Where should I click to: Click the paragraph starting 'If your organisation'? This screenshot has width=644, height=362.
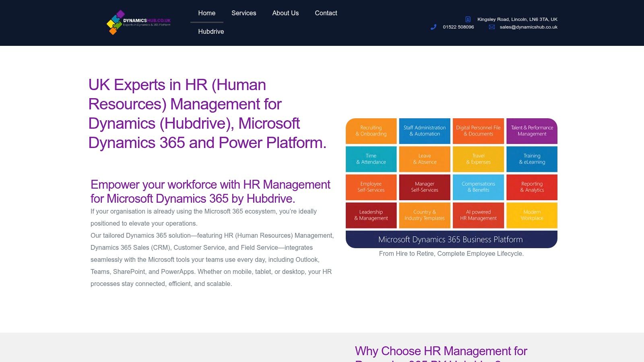(204, 217)
